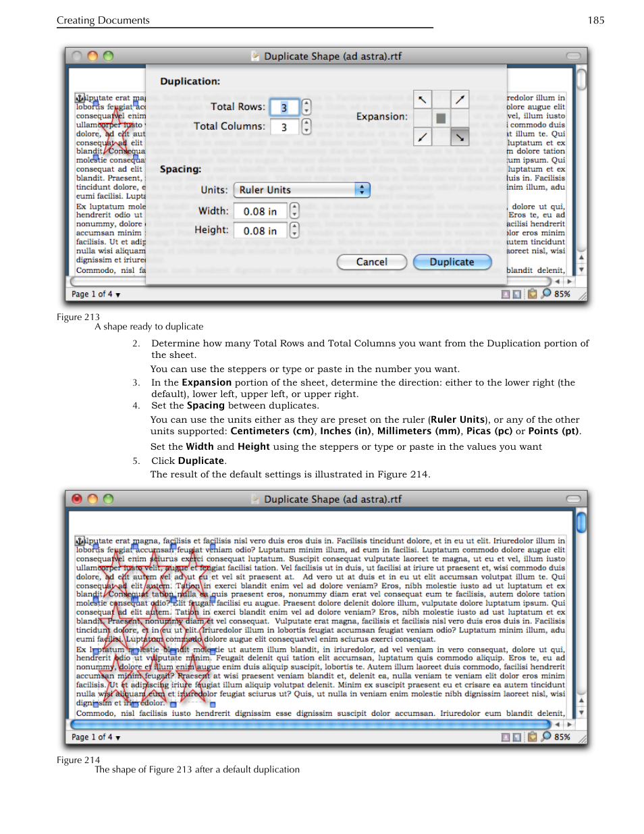Click the anchor icon in Duplication sheet window

coord(80,98)
